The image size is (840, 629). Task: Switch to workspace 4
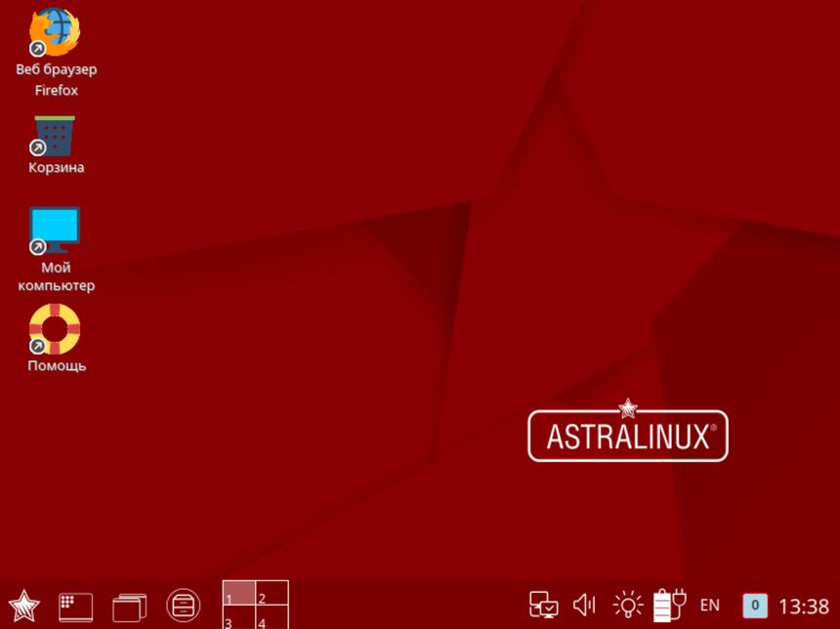(x=272, y=618)
